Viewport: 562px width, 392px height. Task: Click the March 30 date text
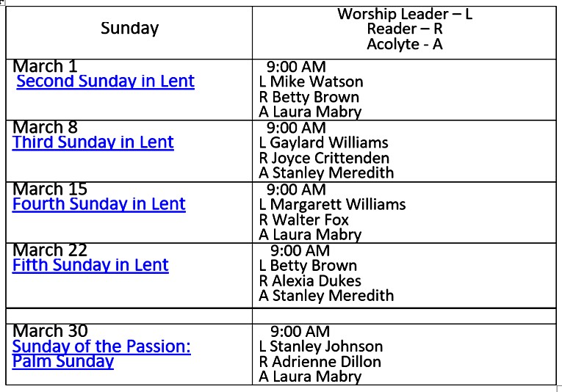click(50, 331)
